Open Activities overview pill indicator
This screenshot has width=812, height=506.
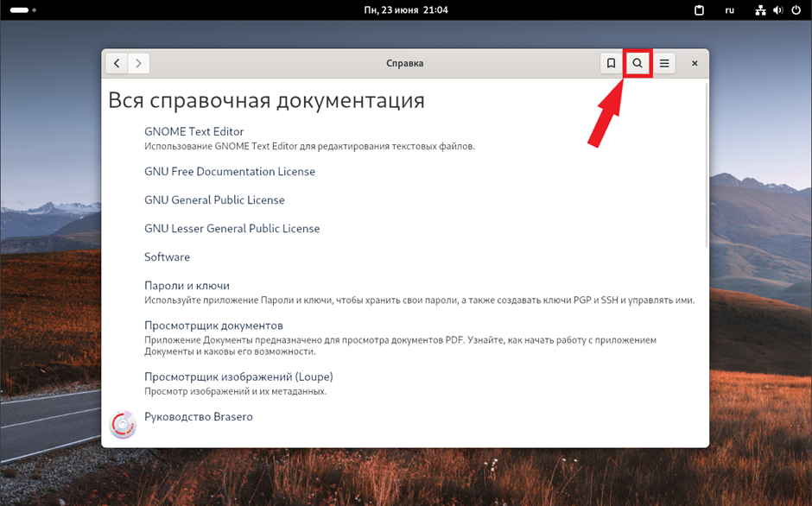point(19,10)
